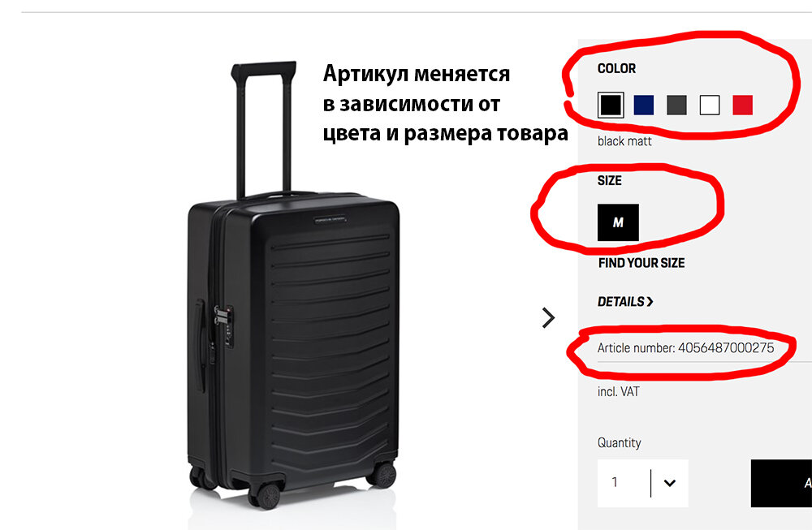Viewport: 812px width, 530px height.
Task: Open the FIND YOUR SIZE guide
Action: 641,263
